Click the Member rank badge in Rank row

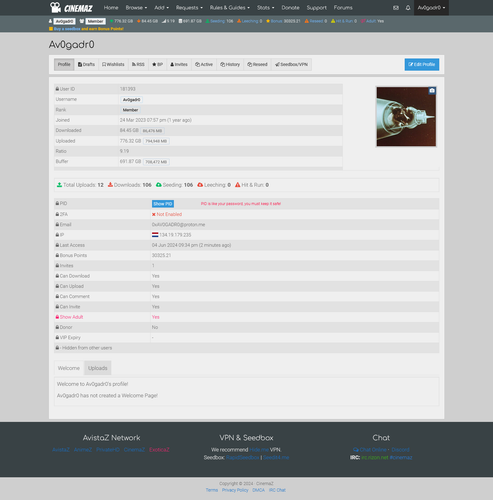coord(130,110)
